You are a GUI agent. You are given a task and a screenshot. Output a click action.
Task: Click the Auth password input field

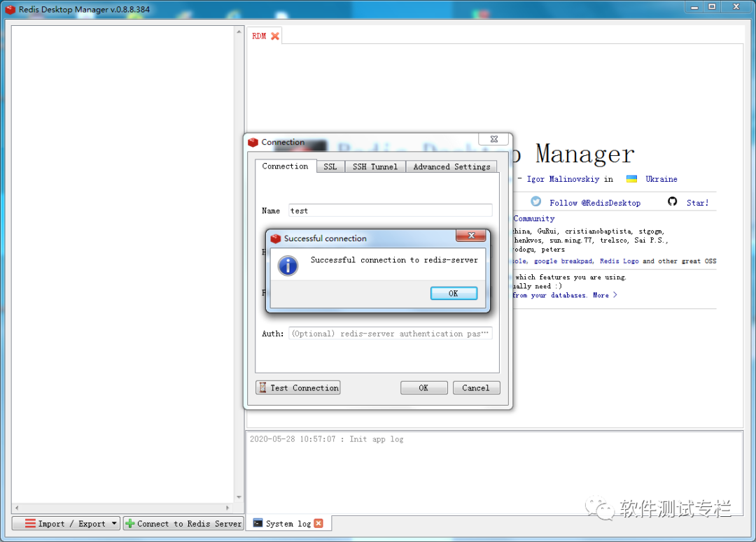tap(391, 334)
